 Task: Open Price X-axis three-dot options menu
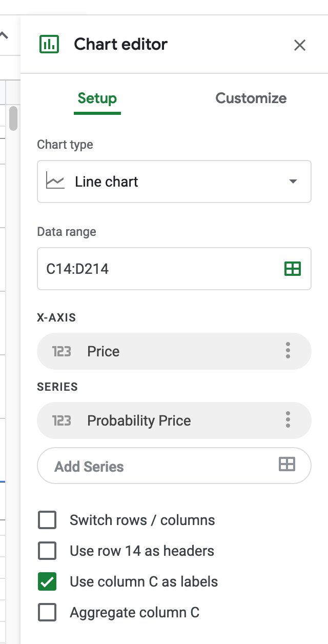click(x=288, y=351)
